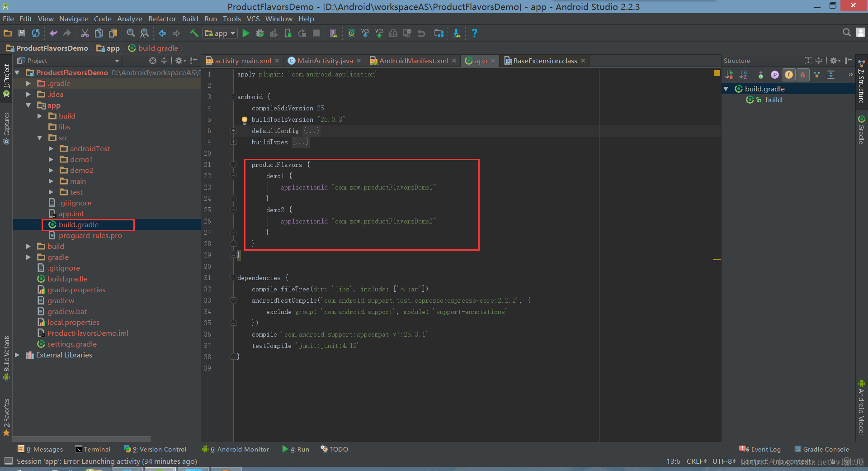
Task: Open the Terminal tool window
Action: pyautogui.click(x=93, y=449)
